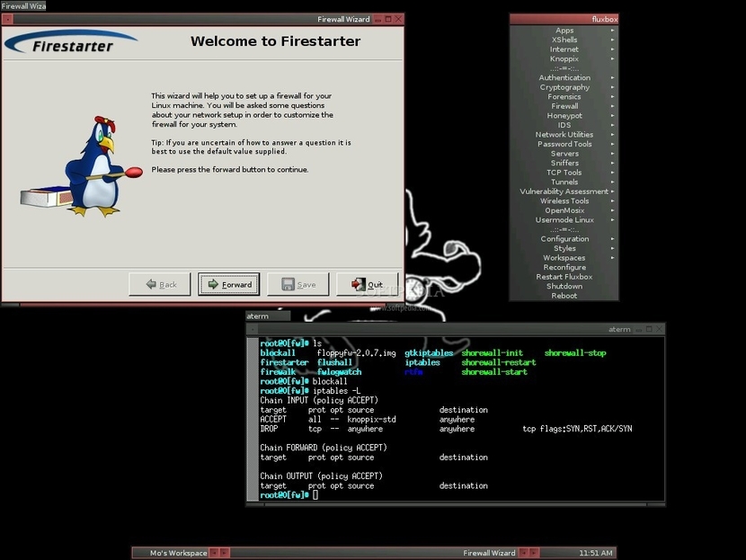Image resolution: width=746 pixels, height=560 pixels.
Task: Click the fluxbox menu title bar
Action: click(x=564, y=19)
